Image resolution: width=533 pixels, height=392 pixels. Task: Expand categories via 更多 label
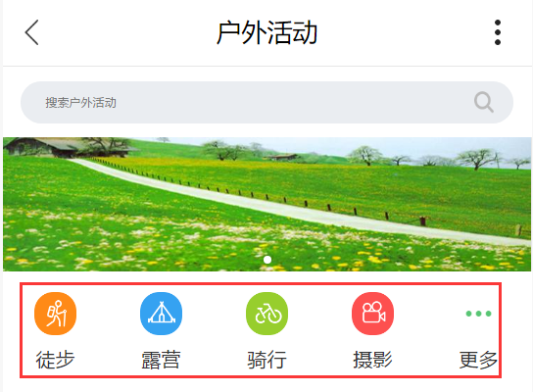[x=478, y=360]
